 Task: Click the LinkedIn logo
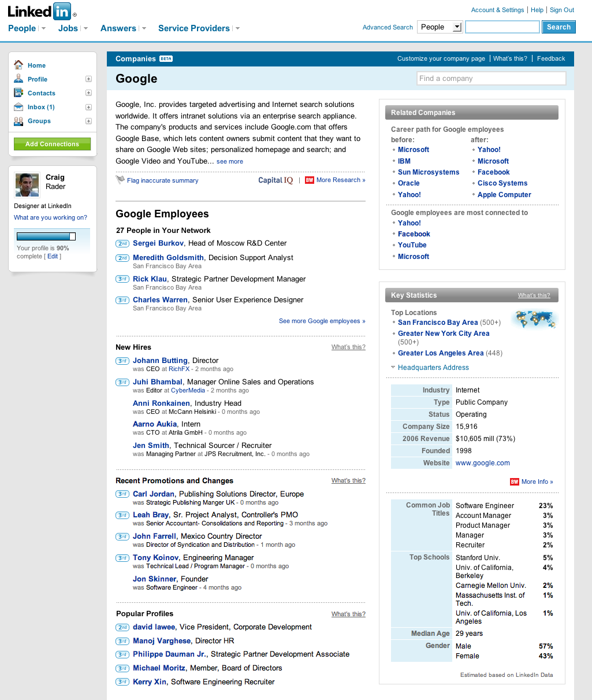pos(41,11)
